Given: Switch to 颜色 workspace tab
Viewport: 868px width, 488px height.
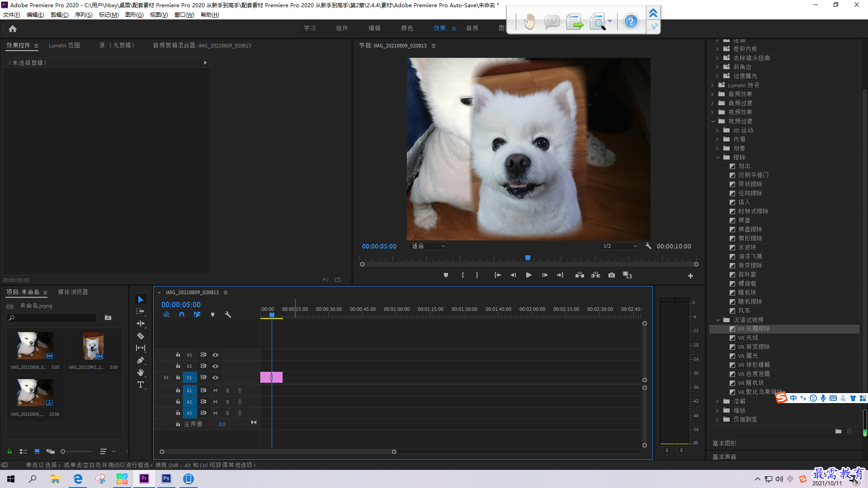Looking at the screenshot, I should (x=407, y=28).
